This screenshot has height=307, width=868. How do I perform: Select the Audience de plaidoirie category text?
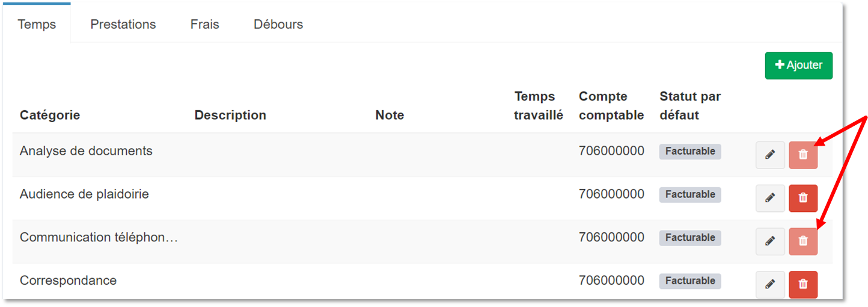(84, 194)
